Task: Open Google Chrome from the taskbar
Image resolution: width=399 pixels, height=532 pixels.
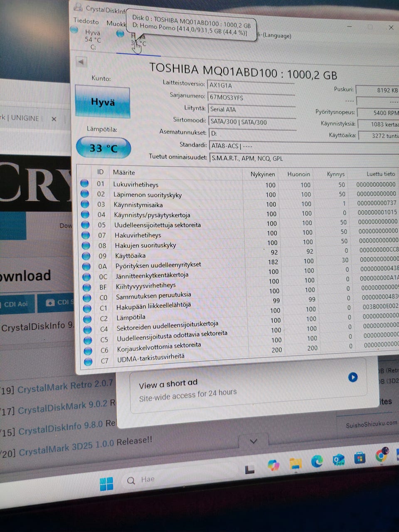Action: (x=381, y=455)
